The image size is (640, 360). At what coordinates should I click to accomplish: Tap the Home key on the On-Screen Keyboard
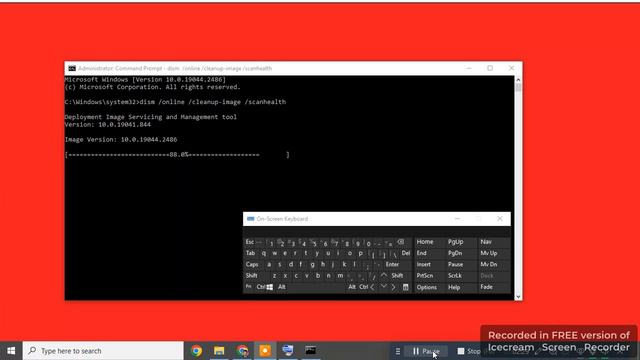point(425,242)
